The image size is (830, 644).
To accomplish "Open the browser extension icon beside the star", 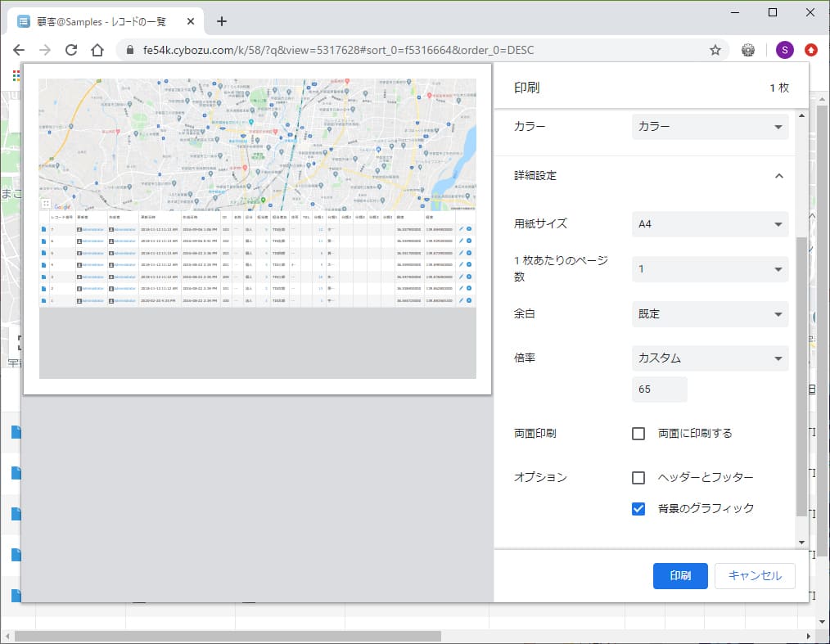I will tap(747, 49).
